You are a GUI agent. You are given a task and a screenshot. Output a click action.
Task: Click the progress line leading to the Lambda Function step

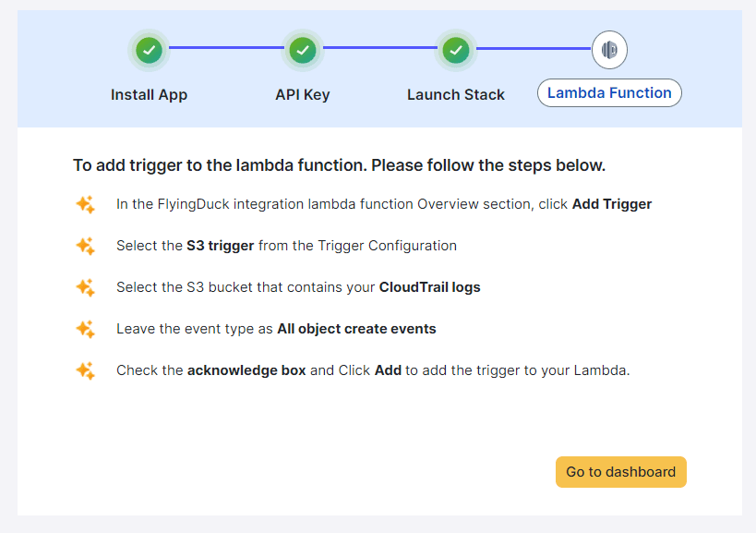(532, 48)
